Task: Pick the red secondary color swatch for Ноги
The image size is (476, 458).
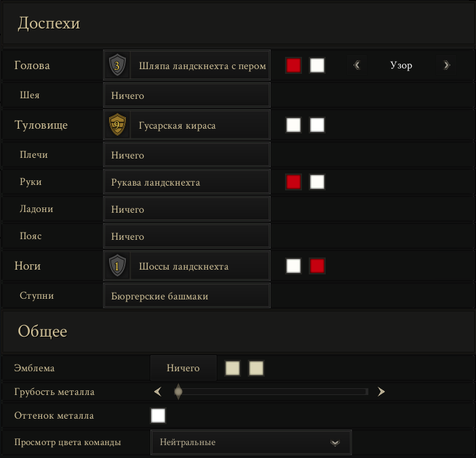Action: (317, 266)
